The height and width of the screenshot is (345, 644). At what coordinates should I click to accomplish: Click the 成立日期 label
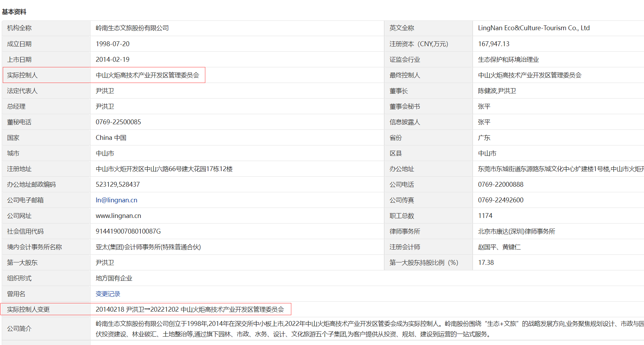[19, 44]
